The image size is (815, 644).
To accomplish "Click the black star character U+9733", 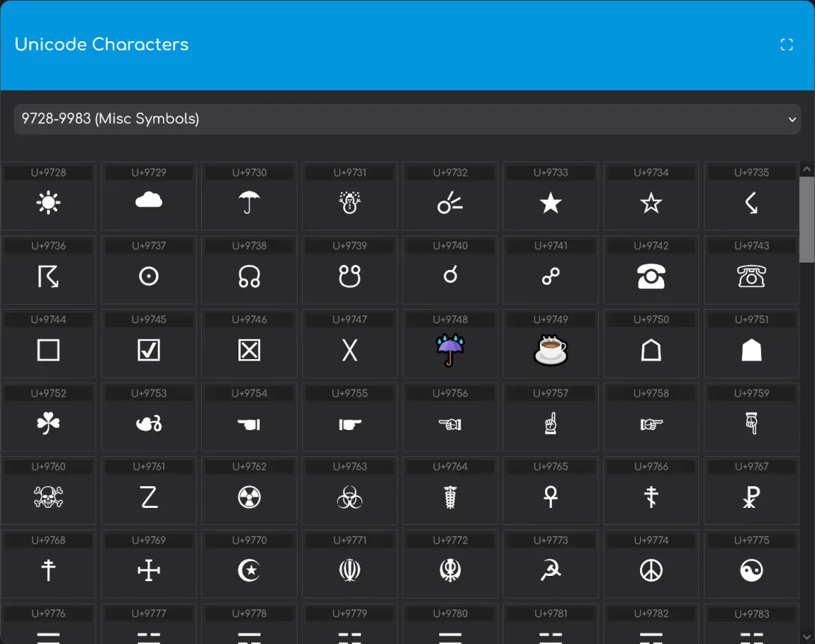I will click(x=550, y=202).
